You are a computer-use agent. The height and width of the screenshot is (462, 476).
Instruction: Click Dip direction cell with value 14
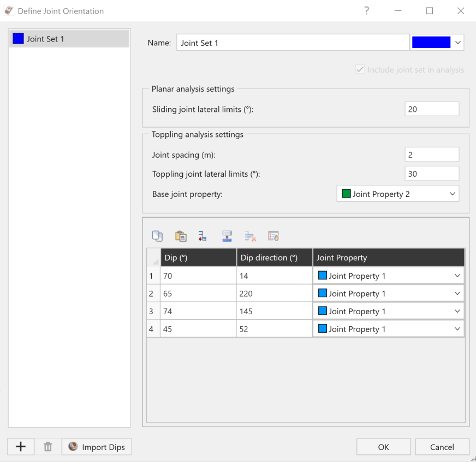tap(275, 276)
